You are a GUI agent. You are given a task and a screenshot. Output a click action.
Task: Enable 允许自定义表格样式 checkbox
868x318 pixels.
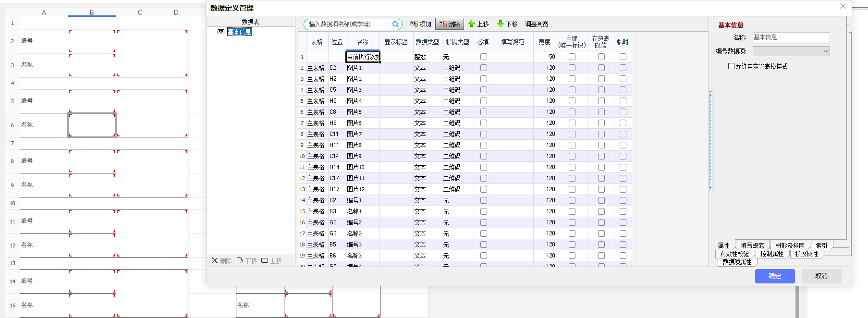pos(731,66)
